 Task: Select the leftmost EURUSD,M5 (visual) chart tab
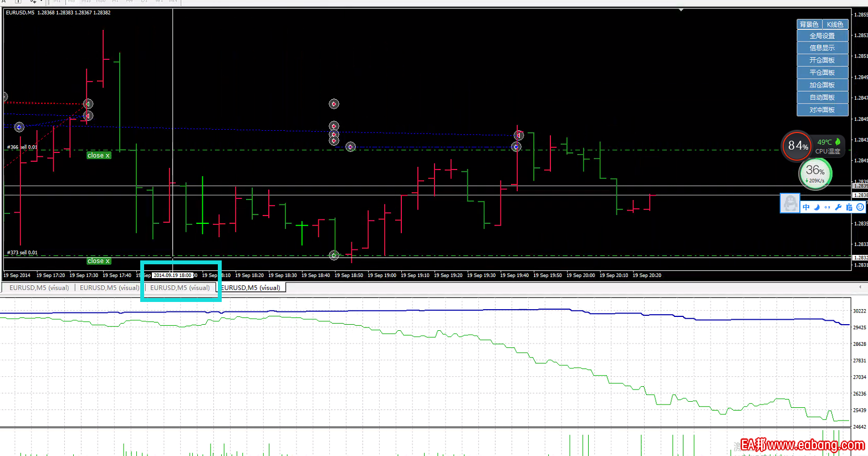(39, 288)
